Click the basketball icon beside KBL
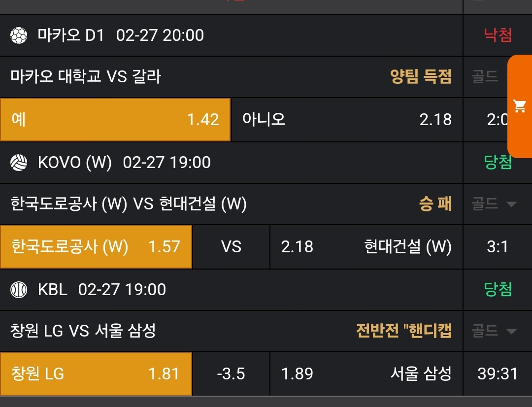532x407 pixels. click(x=19, y=290)
